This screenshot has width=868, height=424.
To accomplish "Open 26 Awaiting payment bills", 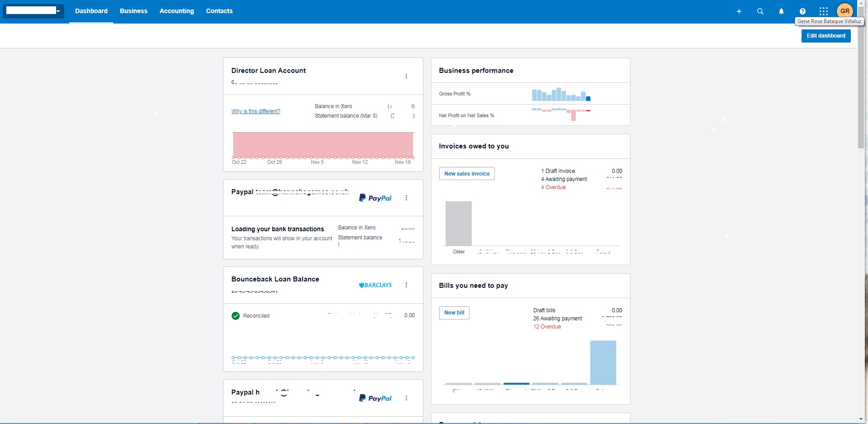I will pos(558,319).
